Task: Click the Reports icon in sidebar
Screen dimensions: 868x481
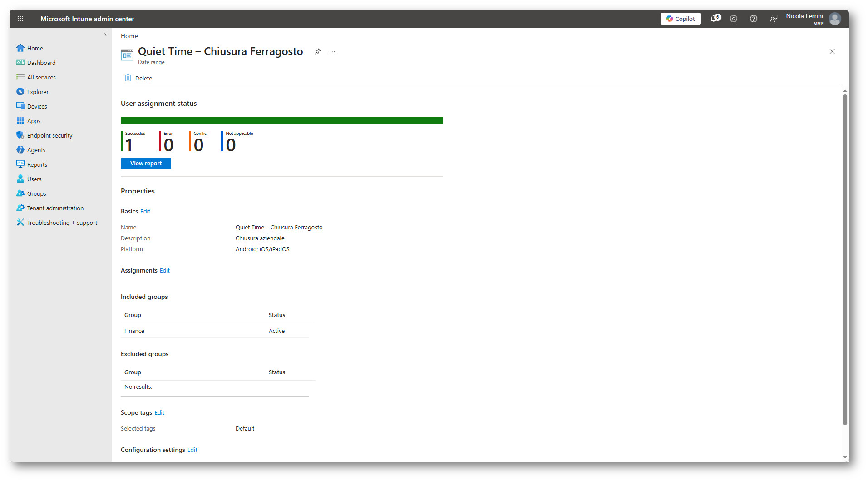Action: [20, 164]
